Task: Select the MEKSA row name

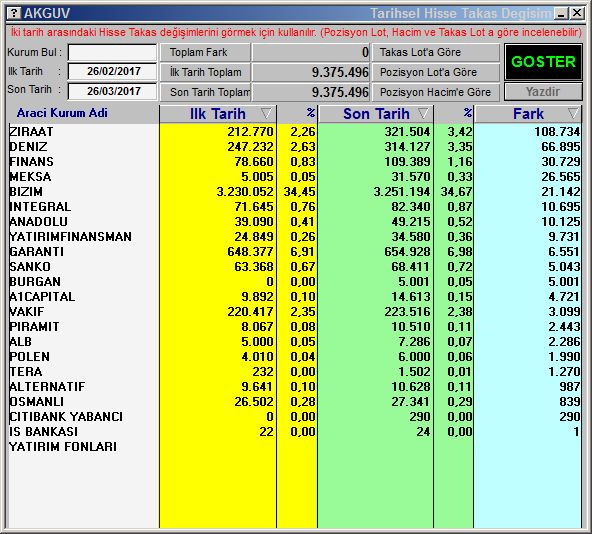Action: click(x=30, y=176)
